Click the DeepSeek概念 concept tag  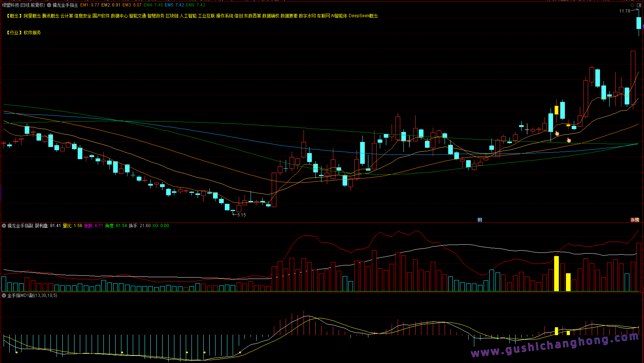click(363, 16)
